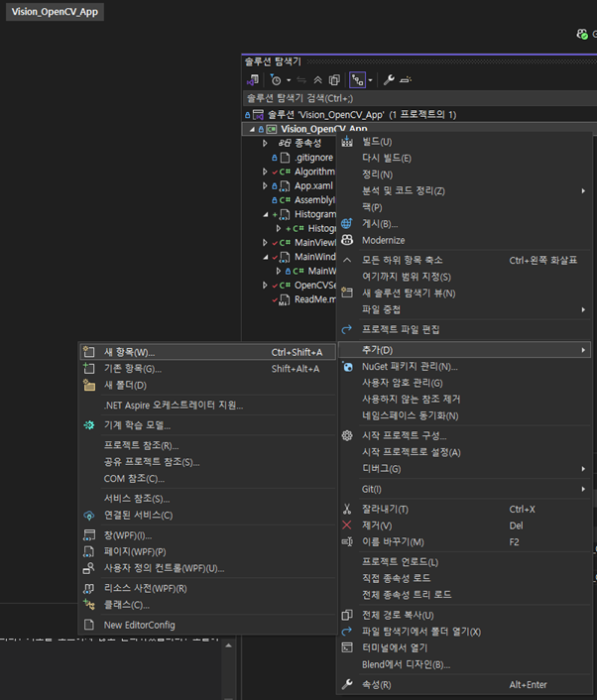597x700 pixels.
Task: Click the Show All Files toolbar icon
Action: click(334, 79)
